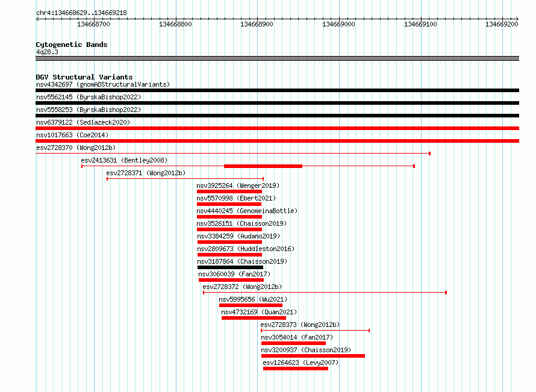The height and width of the screenshot is (392, 536).
Task: Select the esv2728370 Wong2012b variant label
Action: [x=76, y=148]
